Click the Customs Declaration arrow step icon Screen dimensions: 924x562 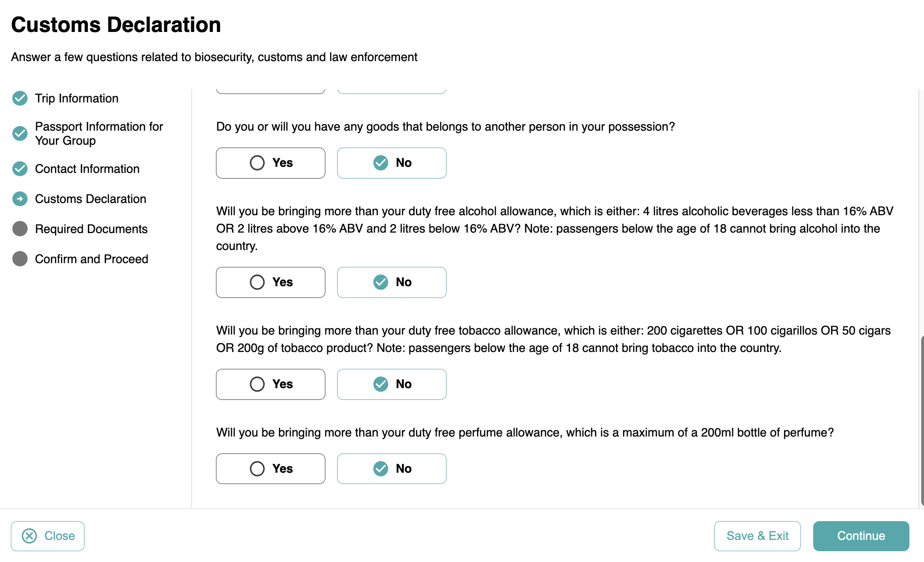(20, 199)
